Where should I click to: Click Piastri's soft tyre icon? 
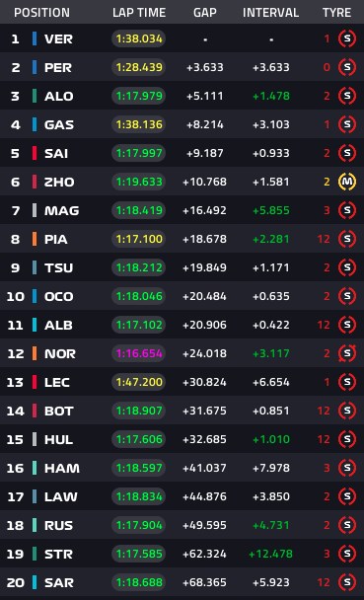point(347,239)
